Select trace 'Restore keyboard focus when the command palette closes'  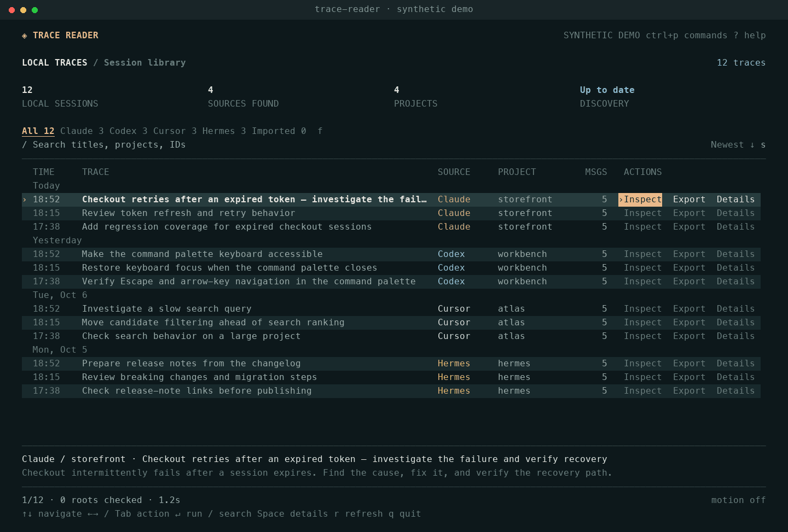[391, 268]
